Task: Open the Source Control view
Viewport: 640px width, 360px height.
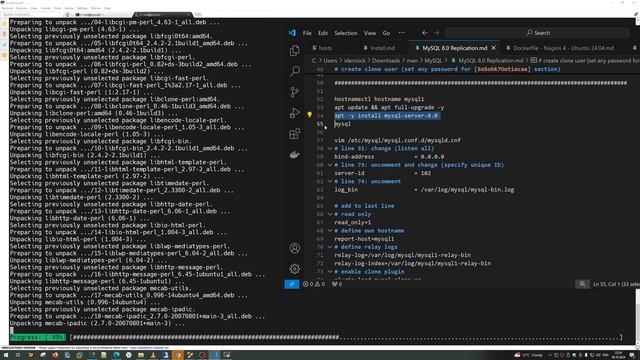Action: click(294, 92)
